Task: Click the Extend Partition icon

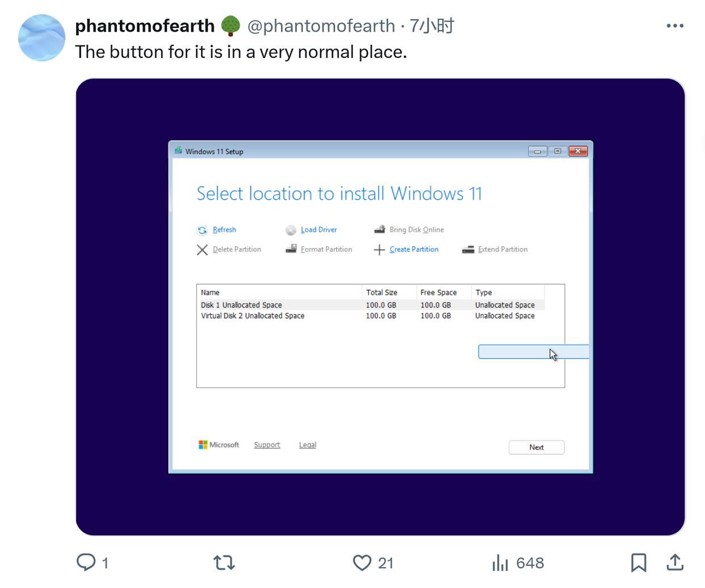Action: 468,249
